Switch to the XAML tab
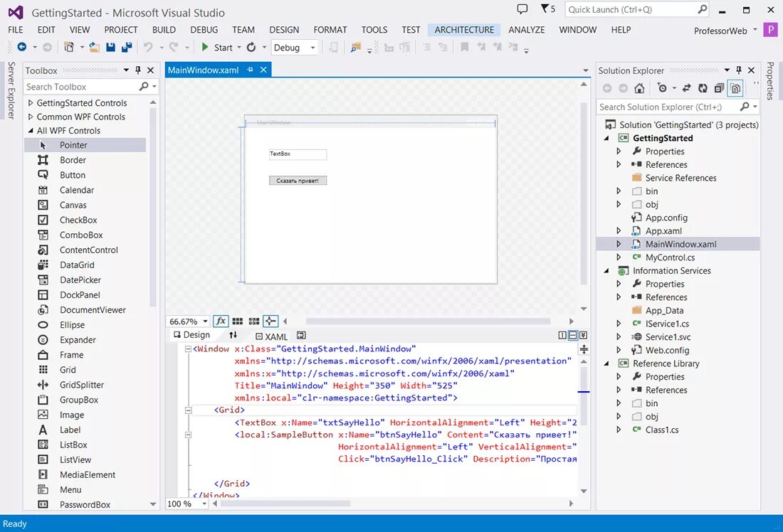783x532 pixels. pyautogui.click(x=272, y=336)
